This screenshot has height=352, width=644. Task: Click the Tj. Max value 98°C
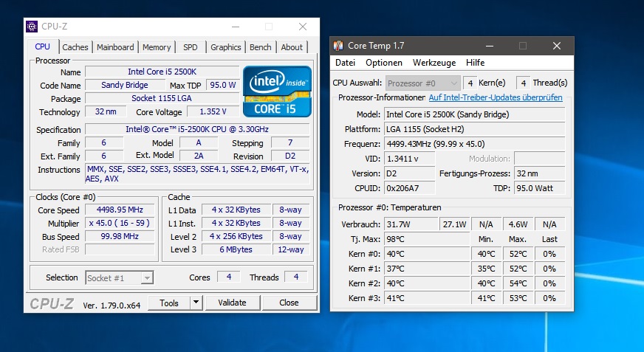pyautogui.click(x=427, y=239)
